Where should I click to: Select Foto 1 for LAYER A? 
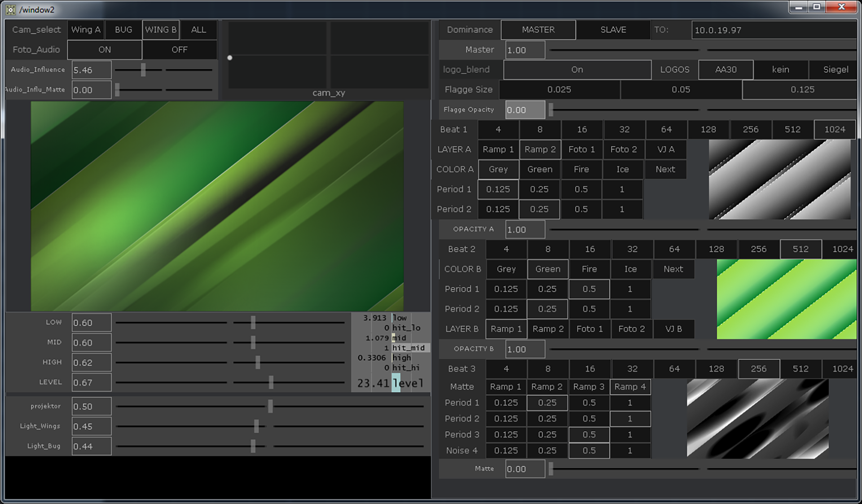[x=582, y=149]
